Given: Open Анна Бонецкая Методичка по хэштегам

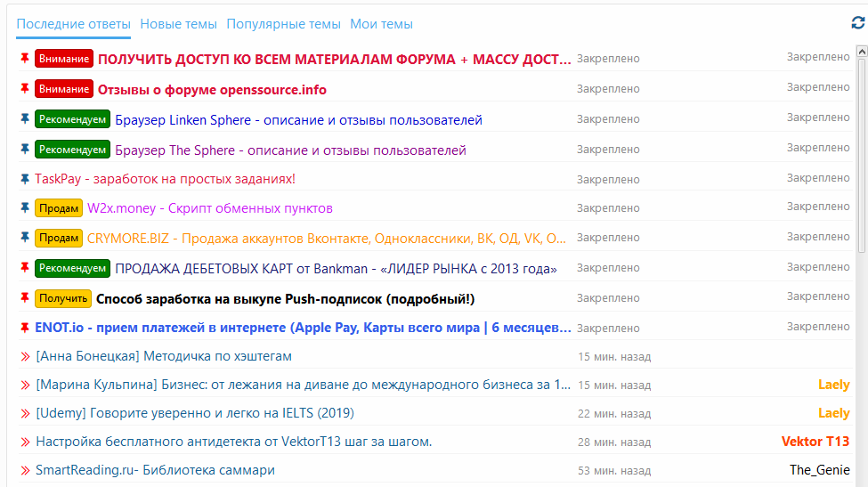Looking at the screenshot, I should (164, 356).
